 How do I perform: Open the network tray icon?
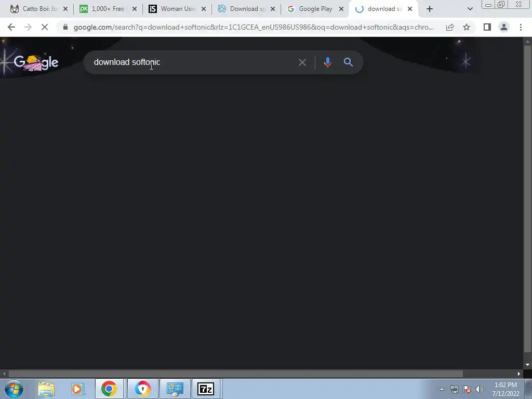click(454, 389)
